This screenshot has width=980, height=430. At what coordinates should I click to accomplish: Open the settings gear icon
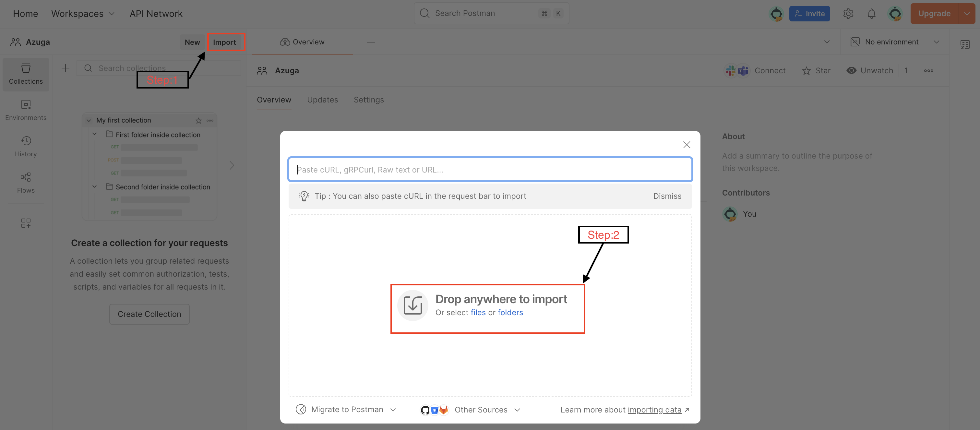(x=848, y=14)
